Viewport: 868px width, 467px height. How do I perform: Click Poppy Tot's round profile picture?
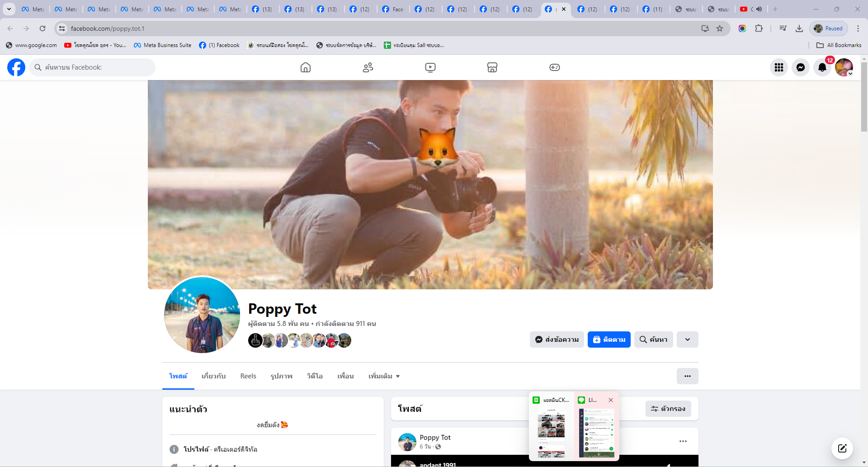[x=202, y=315]
